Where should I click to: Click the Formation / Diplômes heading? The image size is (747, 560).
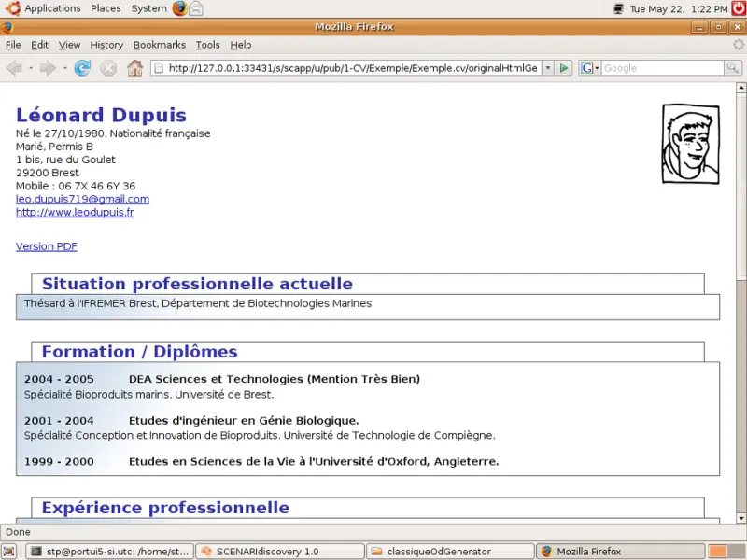point(139,352)
